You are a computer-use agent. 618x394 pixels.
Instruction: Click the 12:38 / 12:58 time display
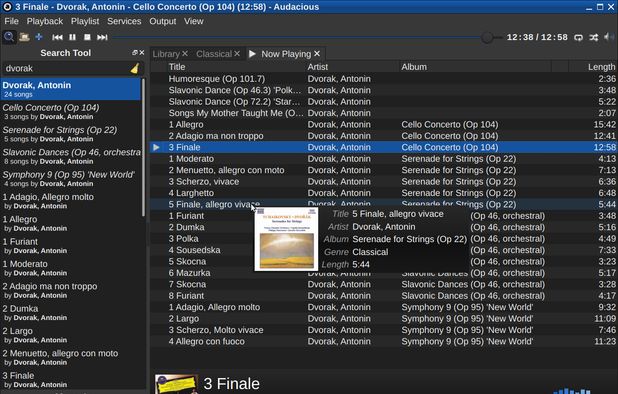(x=537, y=37)
